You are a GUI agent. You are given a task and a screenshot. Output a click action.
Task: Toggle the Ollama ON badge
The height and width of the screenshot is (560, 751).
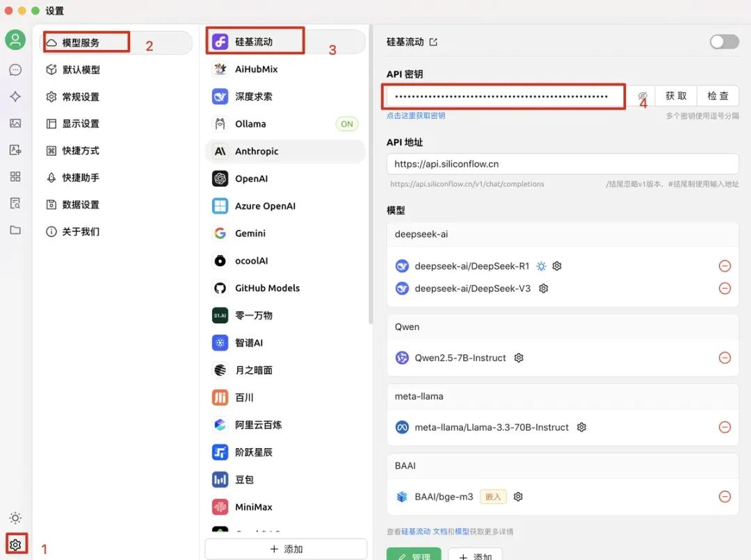click(347, 124)
